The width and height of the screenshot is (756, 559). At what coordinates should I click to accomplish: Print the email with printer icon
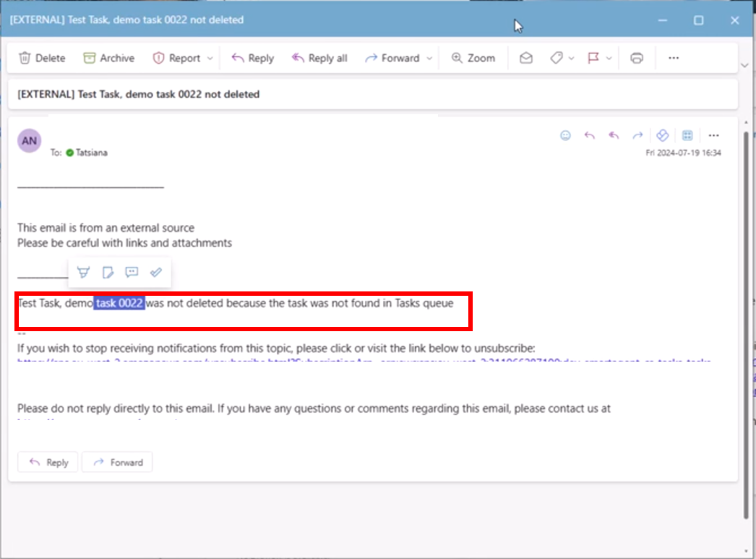tap(636, 58)
